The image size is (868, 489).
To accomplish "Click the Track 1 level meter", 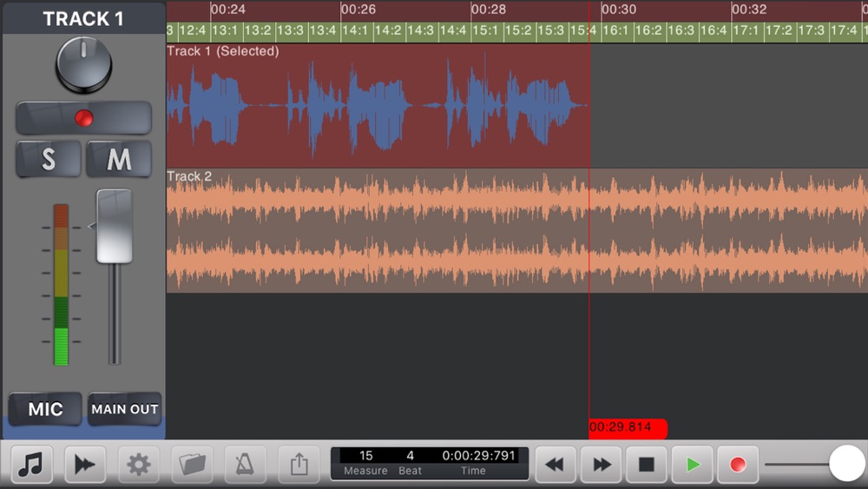I will pos(61,285).
